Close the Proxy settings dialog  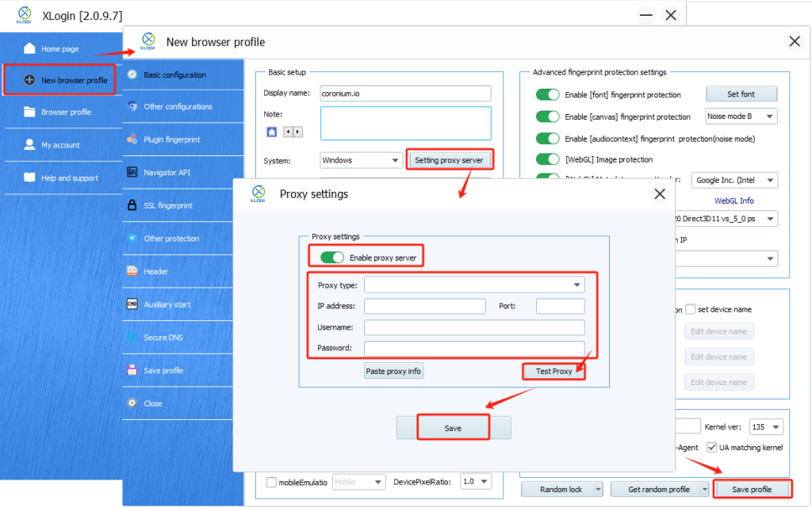[660, 194]
